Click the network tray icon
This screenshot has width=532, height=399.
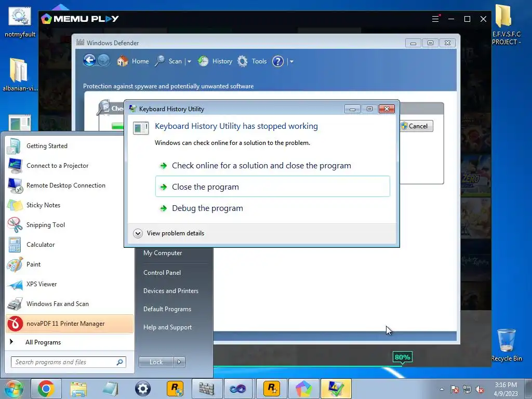coord(467,390)
